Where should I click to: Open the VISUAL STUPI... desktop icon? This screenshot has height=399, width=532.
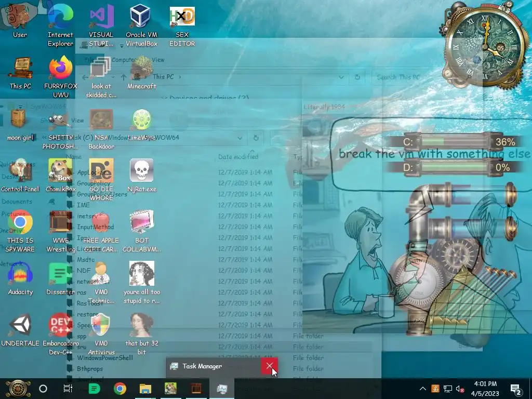coord(101,24)
